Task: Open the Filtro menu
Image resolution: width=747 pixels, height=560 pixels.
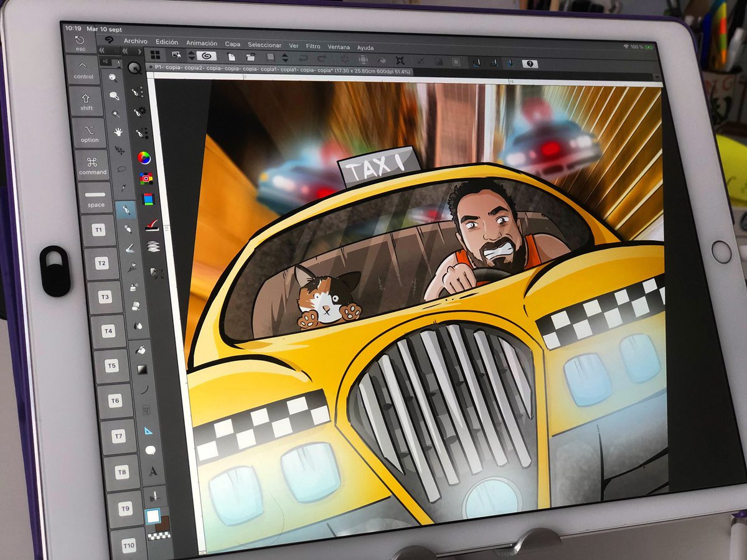Action: click(x=313, y=46)
